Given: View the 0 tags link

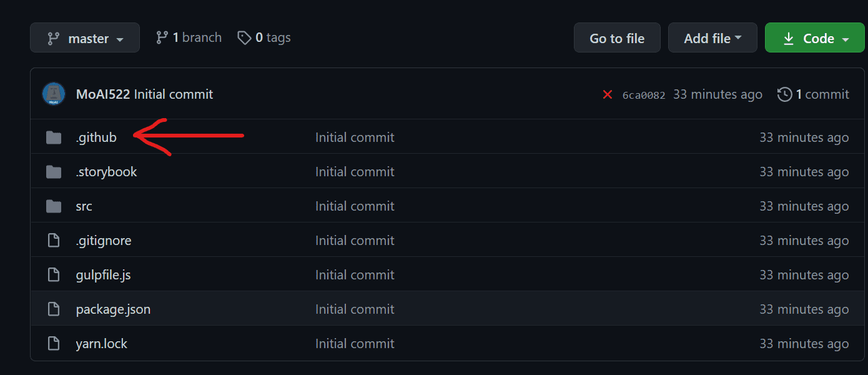Looking at the screenshot, I should [x=264, y=37].
